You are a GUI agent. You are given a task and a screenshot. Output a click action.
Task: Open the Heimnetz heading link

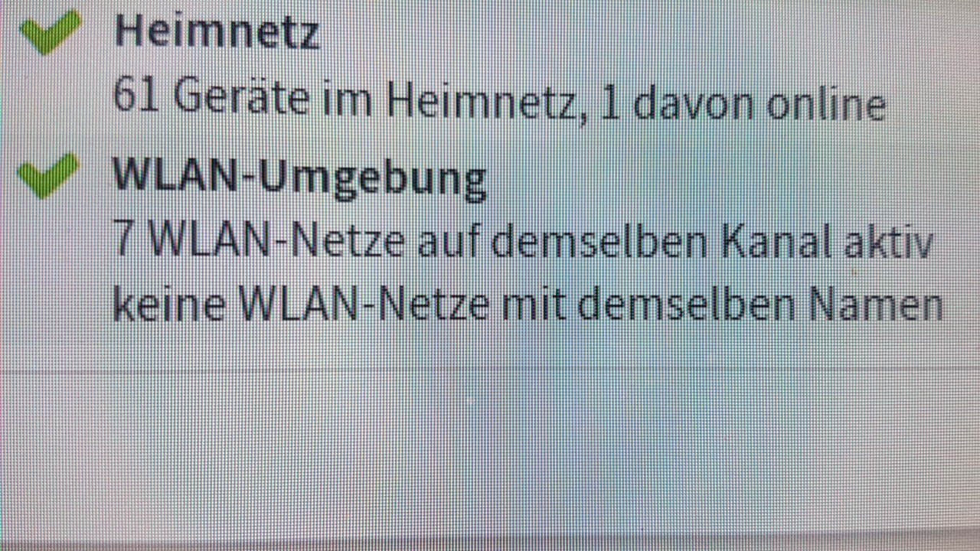[217, 31]
